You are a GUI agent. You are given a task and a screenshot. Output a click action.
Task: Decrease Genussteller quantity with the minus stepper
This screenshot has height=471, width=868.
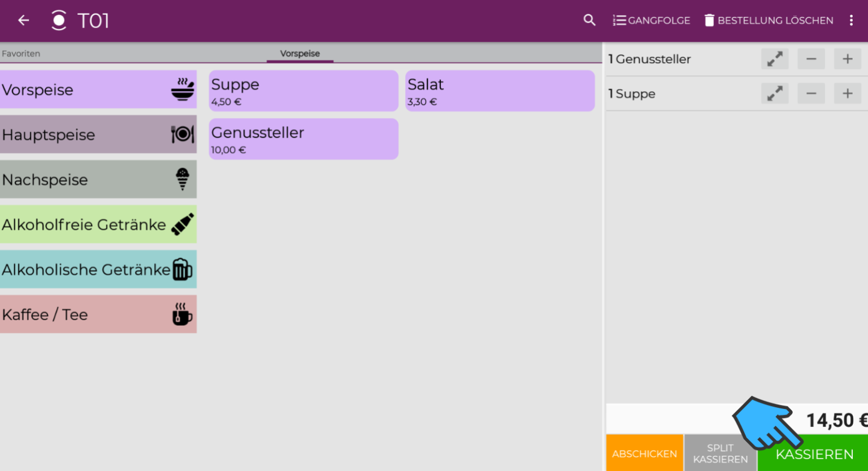(811, 59)
